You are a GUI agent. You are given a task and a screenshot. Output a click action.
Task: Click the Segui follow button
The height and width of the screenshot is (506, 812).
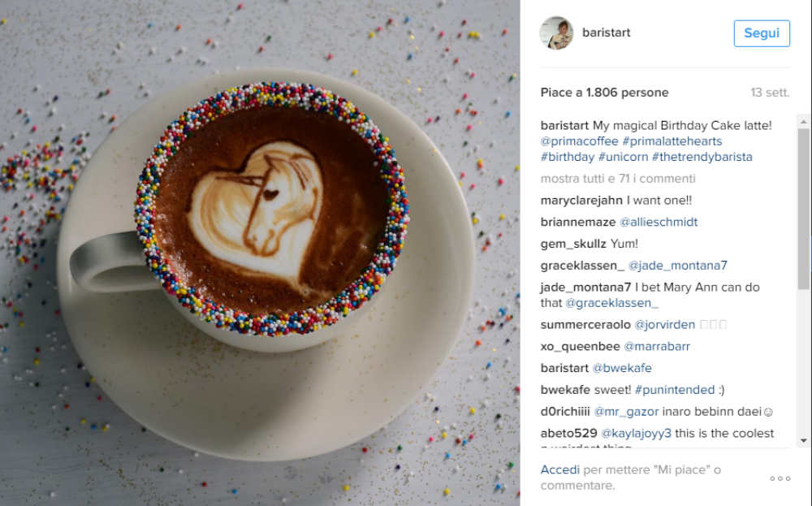coord(762,33)
